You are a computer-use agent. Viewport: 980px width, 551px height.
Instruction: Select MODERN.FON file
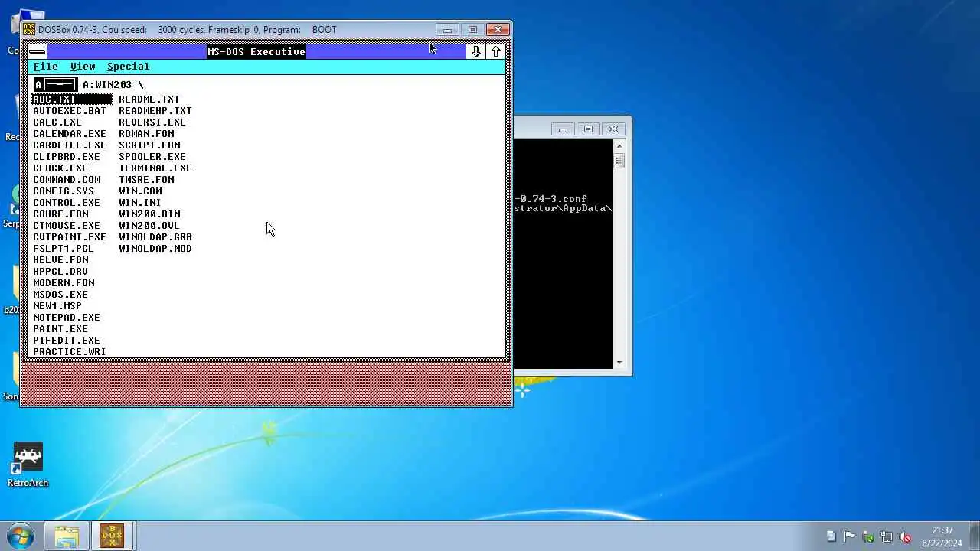[64, 283]
